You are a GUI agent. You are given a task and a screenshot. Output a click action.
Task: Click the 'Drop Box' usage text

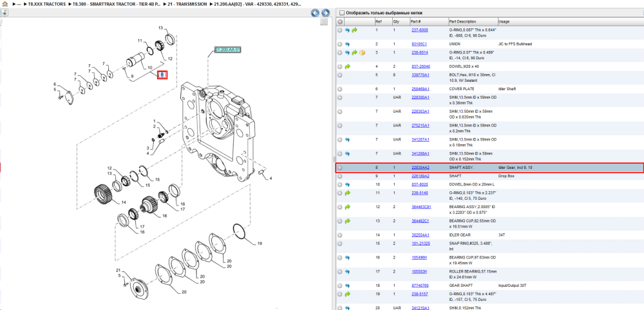tap(506, 176)
